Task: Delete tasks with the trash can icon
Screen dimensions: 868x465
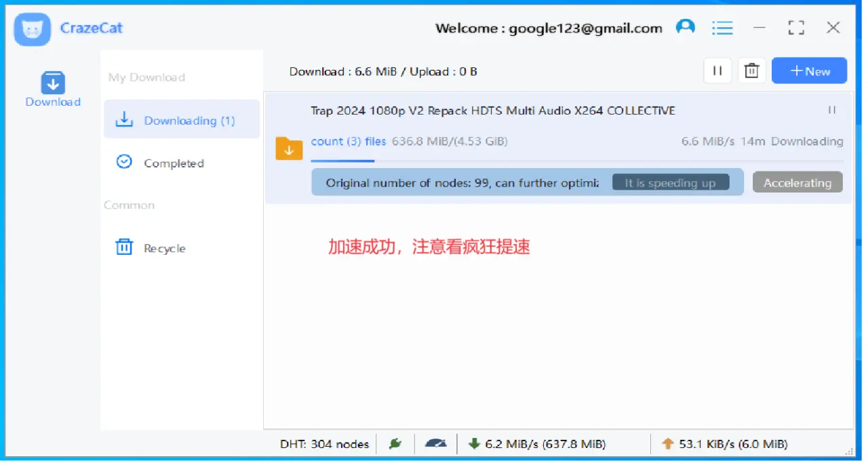Action: click(751, 70)
